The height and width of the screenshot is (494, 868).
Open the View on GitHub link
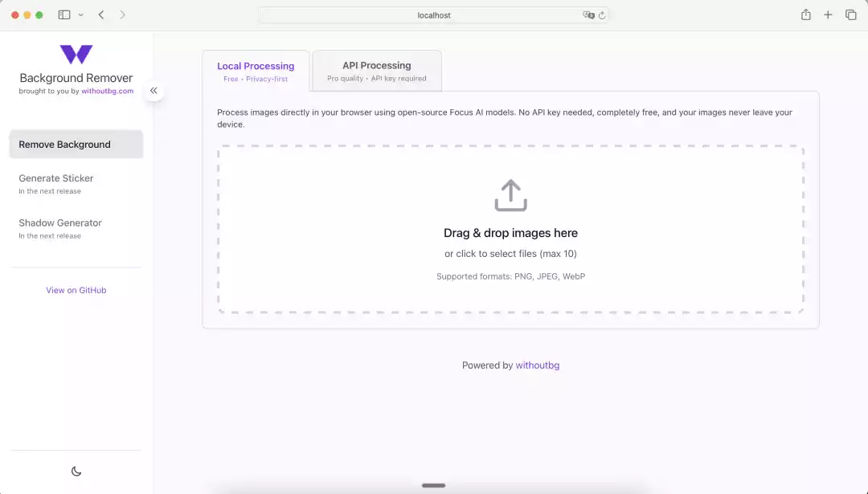click(x=76, y=290)
